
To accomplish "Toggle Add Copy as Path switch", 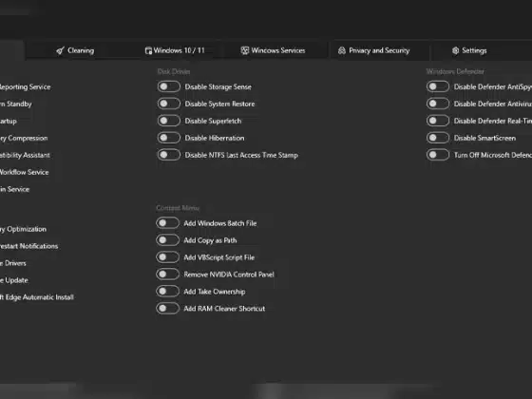I will pyautogui.click(x=167, y=239).
